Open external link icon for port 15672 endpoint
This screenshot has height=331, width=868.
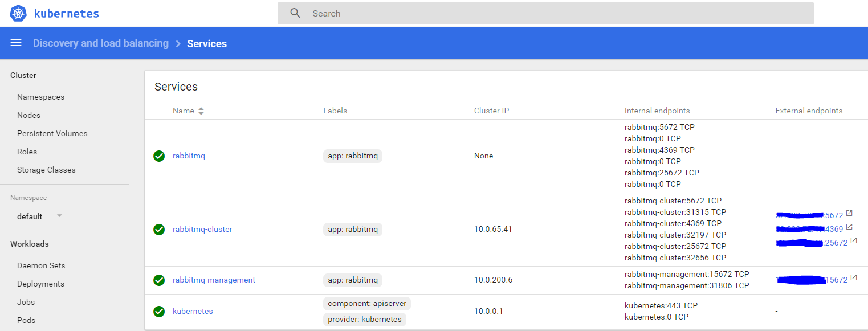click(854, 278)
